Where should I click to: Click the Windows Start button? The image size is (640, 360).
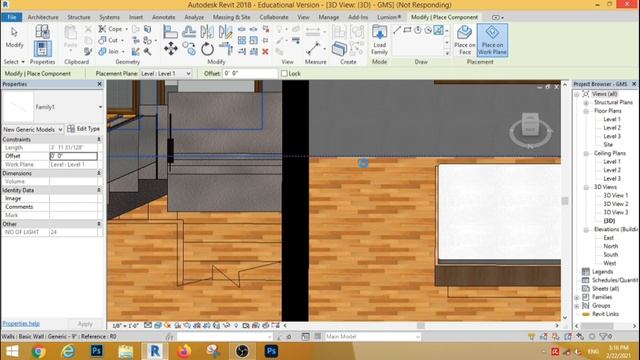[12, 351]
